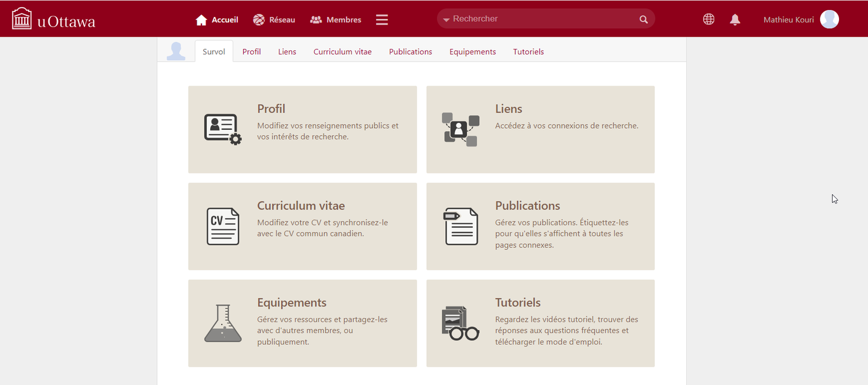868x385 pixels.
Task: Switch to the Liens tab
Action: (x=287, y=51)
